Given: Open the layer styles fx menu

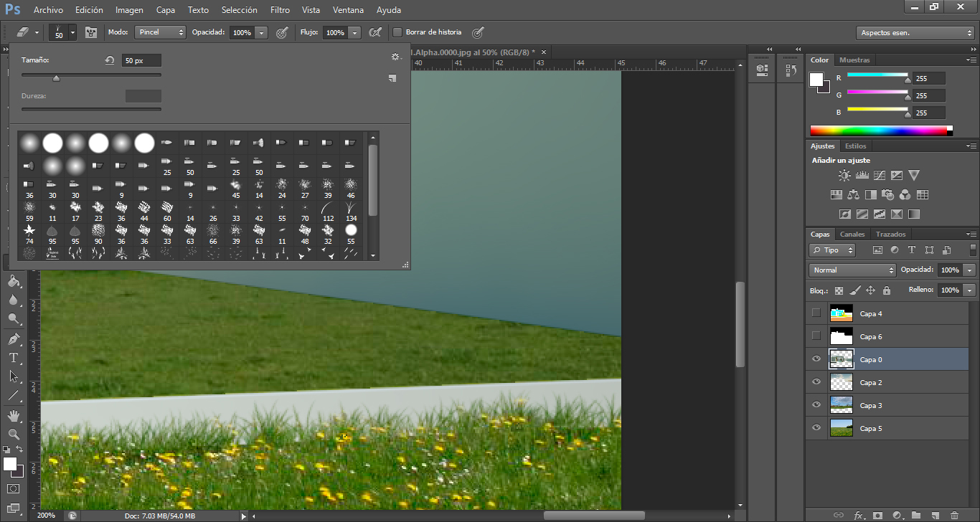Looking at the screenshot, I should 859,516.
